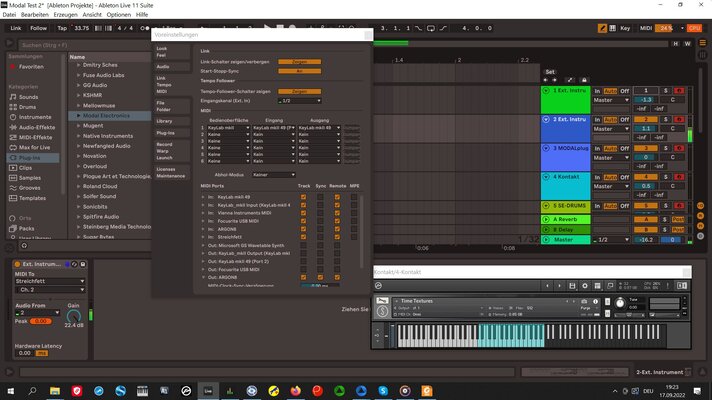Toggle the Link button

pos(16,28)
